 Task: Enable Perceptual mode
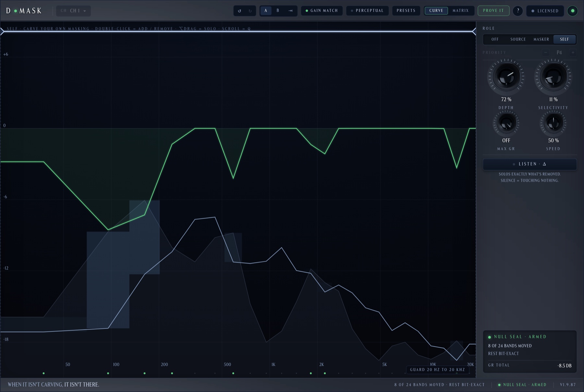(367, 11)
